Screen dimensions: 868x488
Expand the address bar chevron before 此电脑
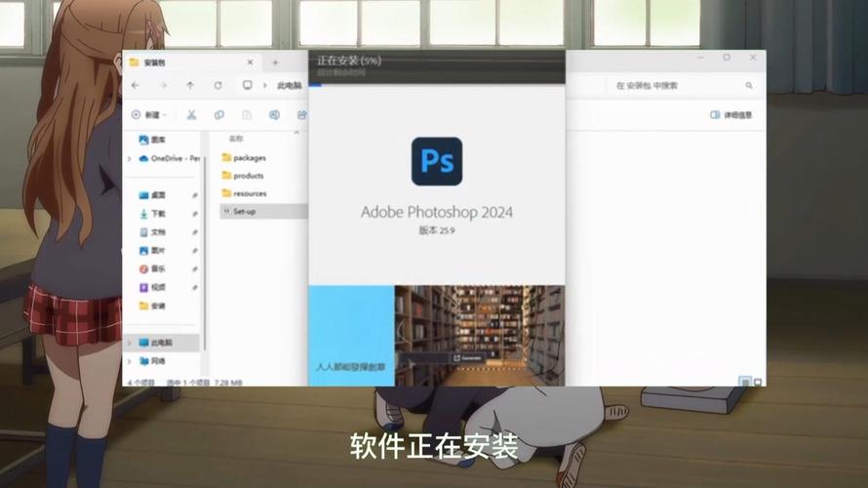coord(265,85)
